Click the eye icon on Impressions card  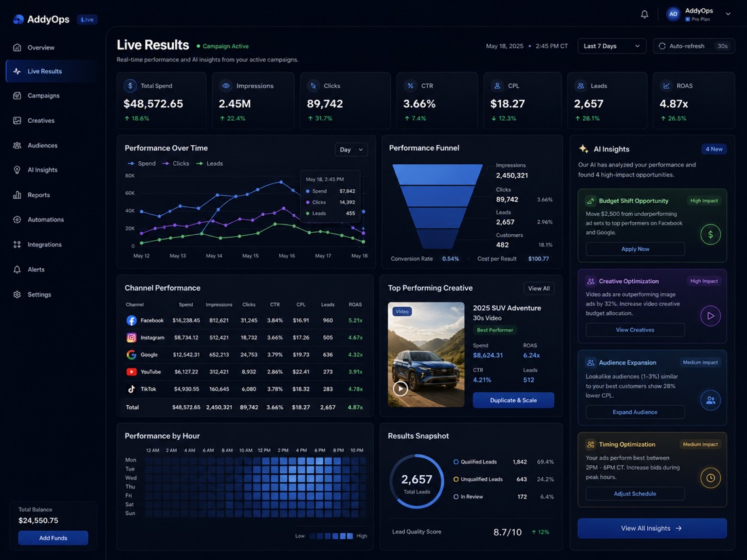point(226,86)
